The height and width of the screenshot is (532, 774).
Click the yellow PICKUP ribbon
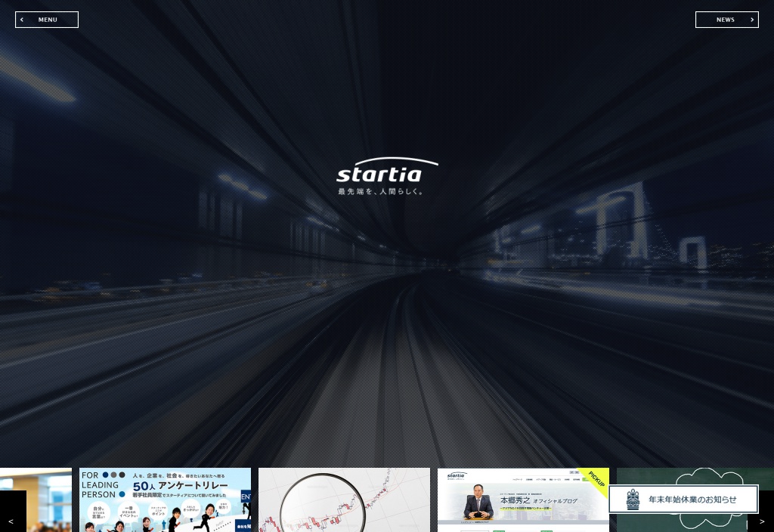596,480
